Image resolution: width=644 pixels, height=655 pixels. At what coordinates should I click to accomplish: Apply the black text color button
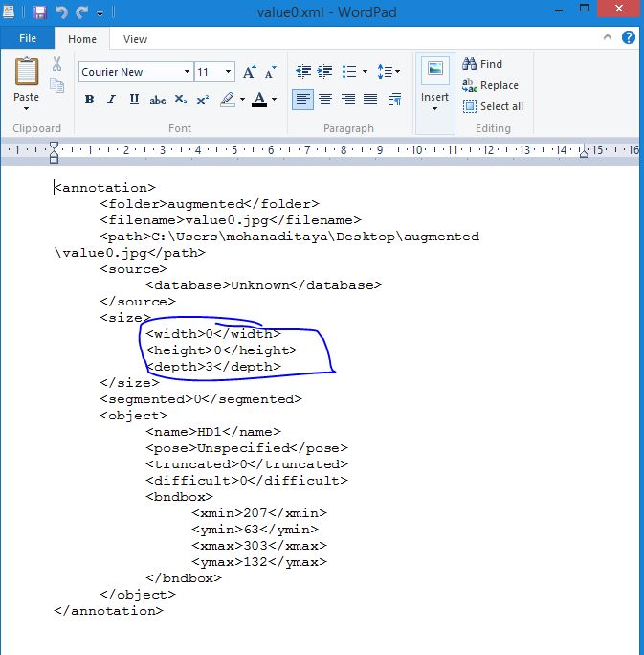pos(259,100)
